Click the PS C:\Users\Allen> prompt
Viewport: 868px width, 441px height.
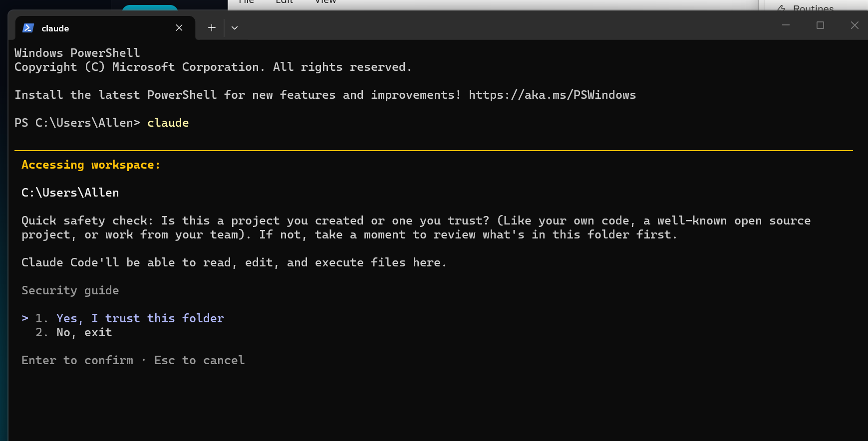pos(77,123)
